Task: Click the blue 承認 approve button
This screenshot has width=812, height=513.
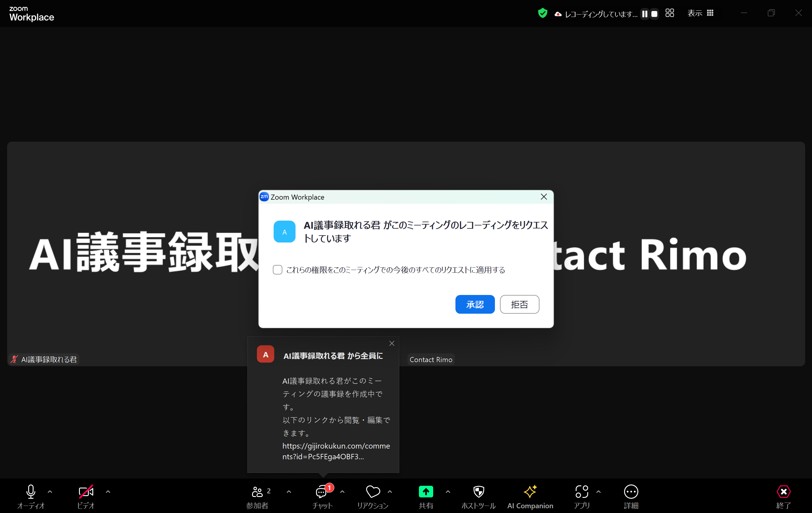Action: [x=475, y=304]
